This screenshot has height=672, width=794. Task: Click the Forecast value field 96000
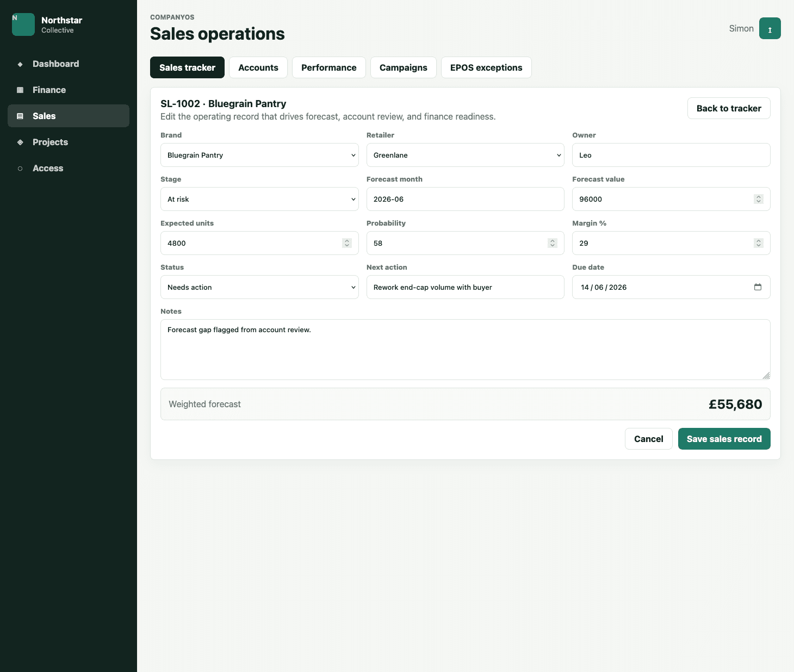[x=671, y=199]
